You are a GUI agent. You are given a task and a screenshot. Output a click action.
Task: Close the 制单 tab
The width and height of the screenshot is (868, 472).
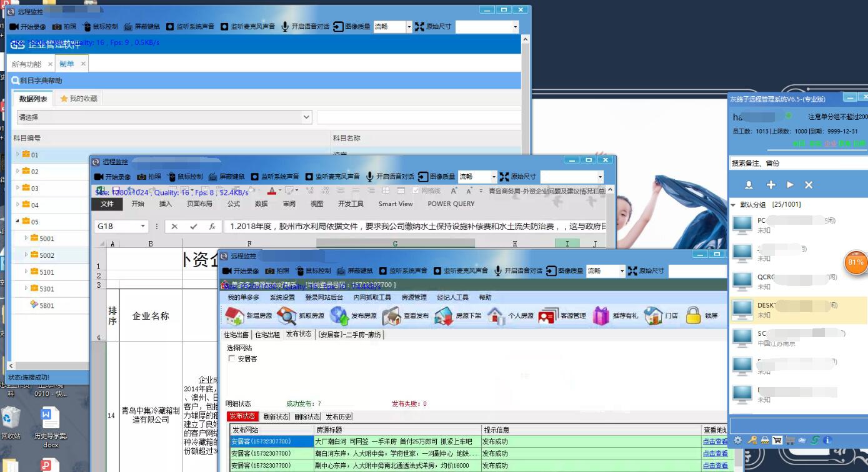[83, 64]
